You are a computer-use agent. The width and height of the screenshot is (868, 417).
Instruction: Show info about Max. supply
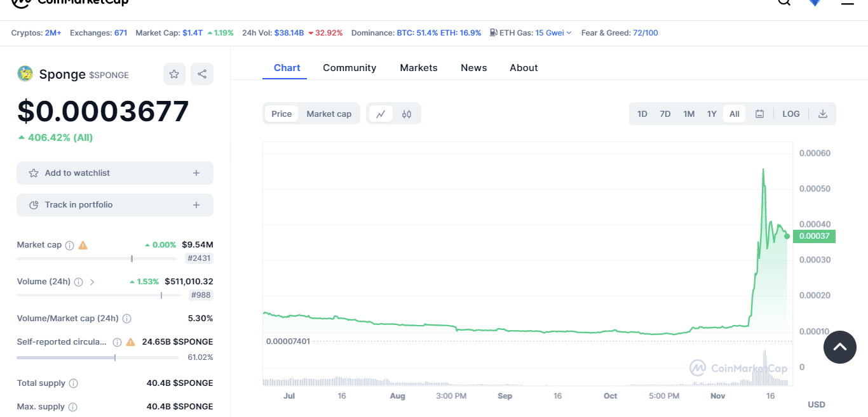72,407
